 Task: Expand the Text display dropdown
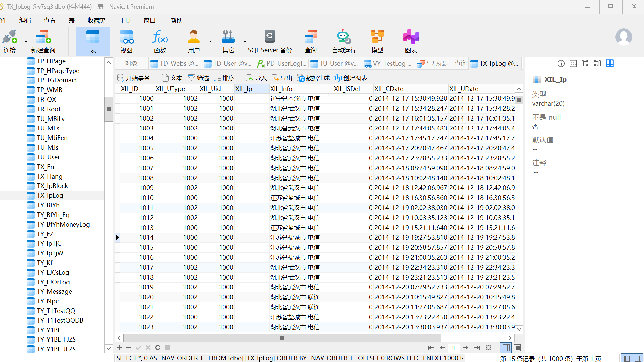185,78
